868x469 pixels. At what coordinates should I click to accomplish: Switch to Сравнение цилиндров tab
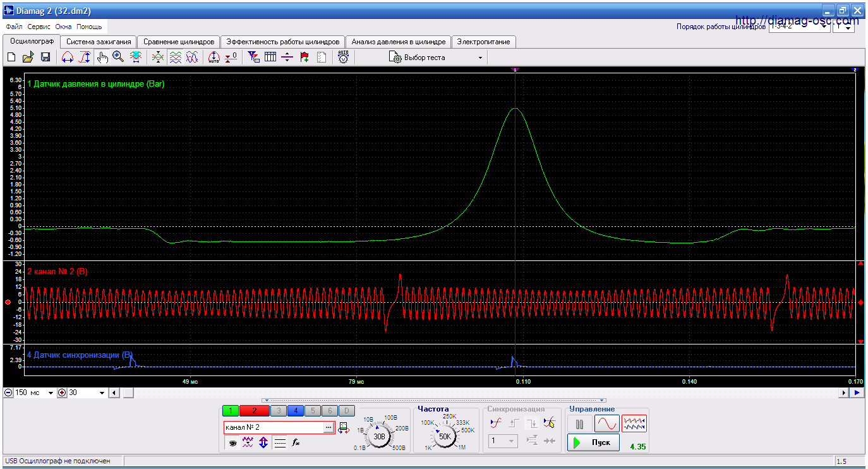pos(179,42)
